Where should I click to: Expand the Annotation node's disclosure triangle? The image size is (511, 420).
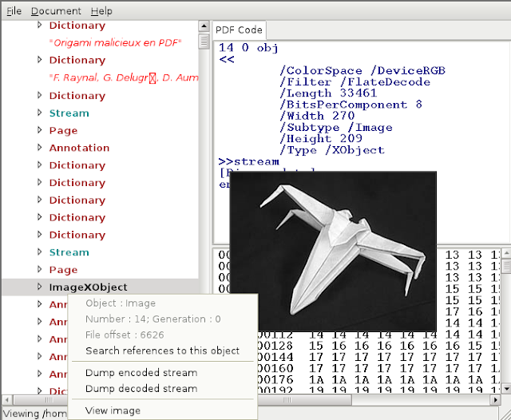point(39,148)
